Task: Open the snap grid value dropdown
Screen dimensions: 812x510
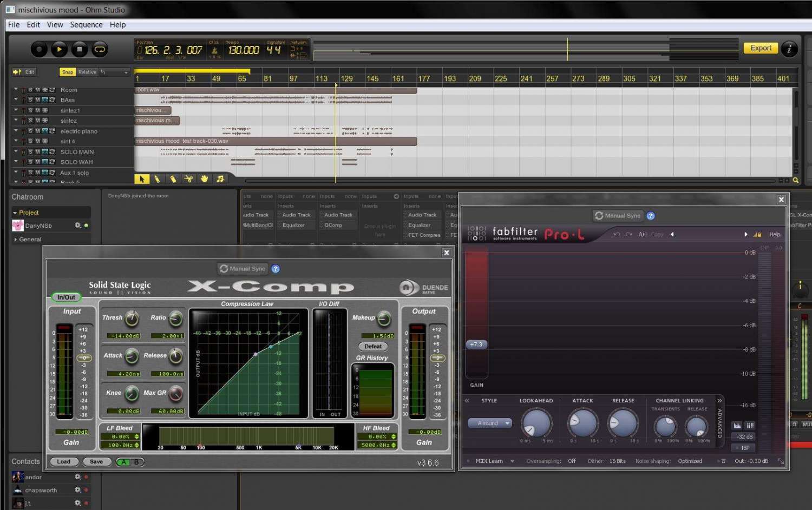Action: [115, 72]
